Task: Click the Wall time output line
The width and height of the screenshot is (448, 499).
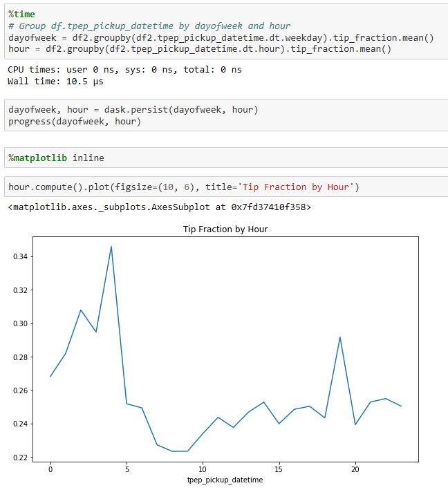Action: (x=54, y=82)
